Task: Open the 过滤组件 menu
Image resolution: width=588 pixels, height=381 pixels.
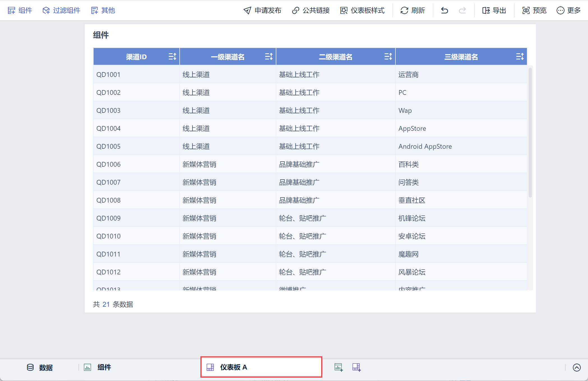Action: tap(61, 10)
